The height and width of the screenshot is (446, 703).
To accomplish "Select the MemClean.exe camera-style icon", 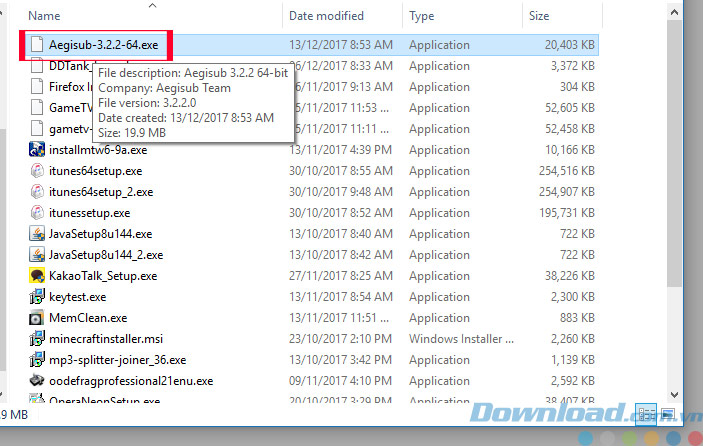I will (x=37, y=318).
